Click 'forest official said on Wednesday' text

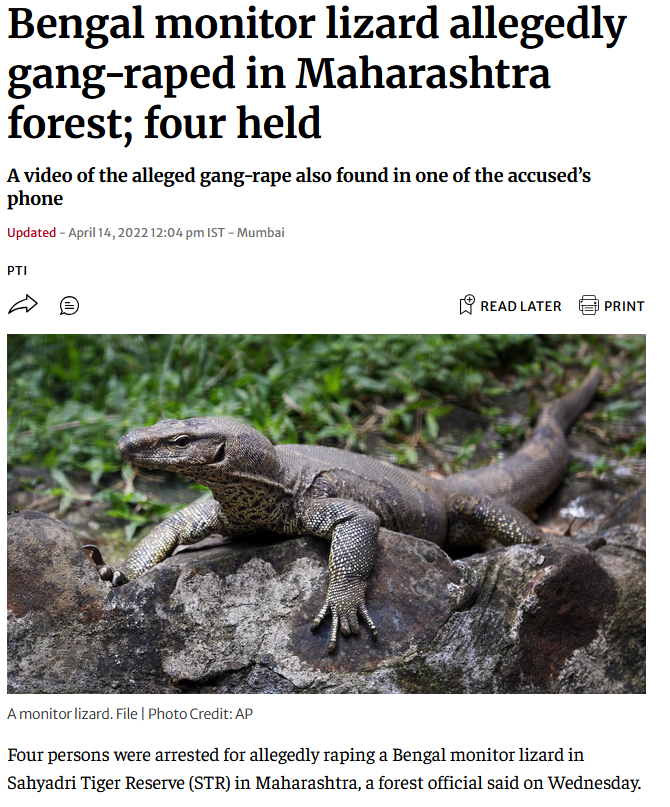pyautogui.click(x=509, y=783)
